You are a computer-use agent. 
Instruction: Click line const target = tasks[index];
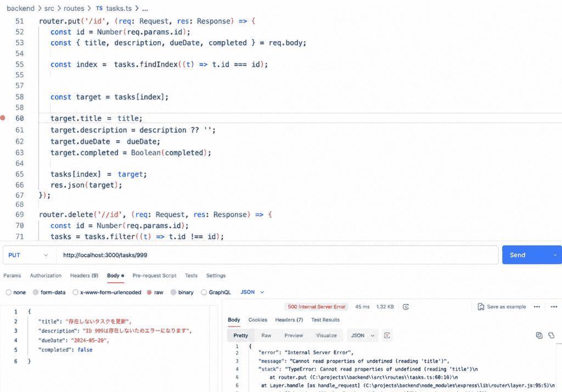(x=109, y=97)
